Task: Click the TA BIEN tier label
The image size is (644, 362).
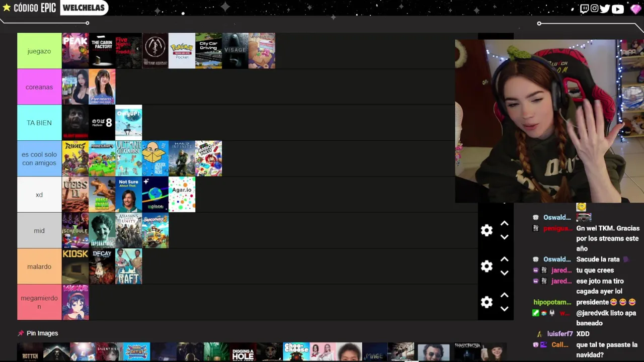Action: [39, 123]
